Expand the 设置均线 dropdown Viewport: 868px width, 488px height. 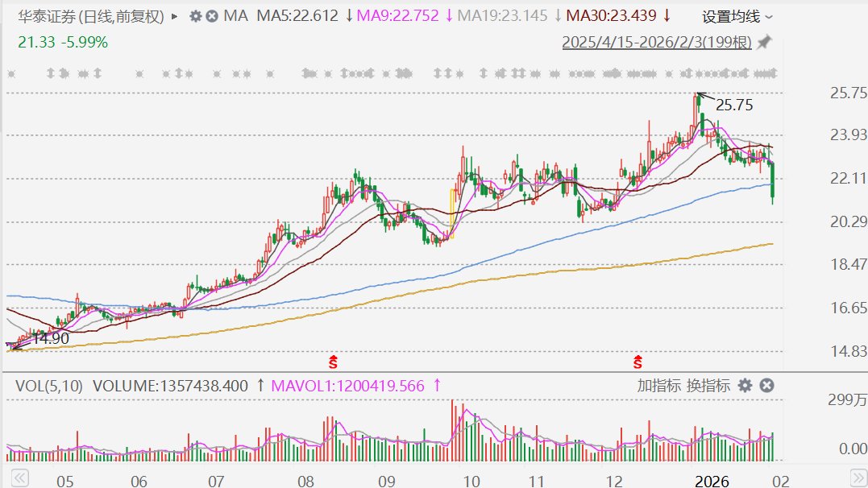(x=737, y=17)
